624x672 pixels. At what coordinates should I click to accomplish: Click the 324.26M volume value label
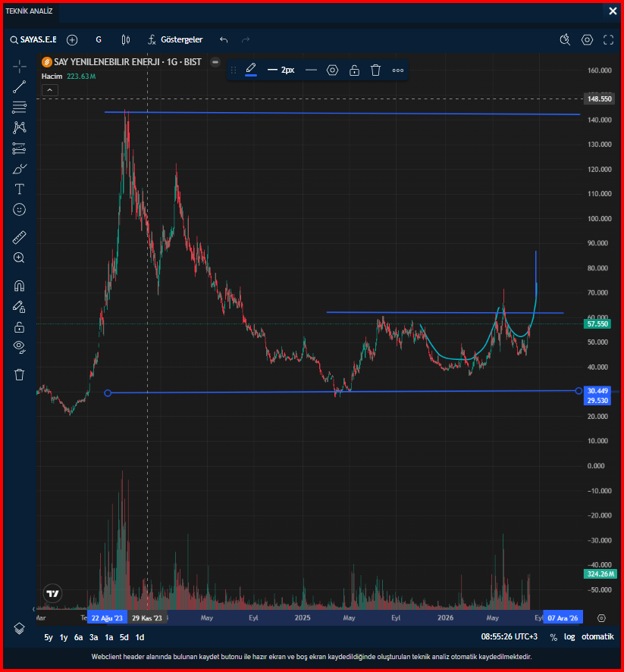(x=600, y=574)
